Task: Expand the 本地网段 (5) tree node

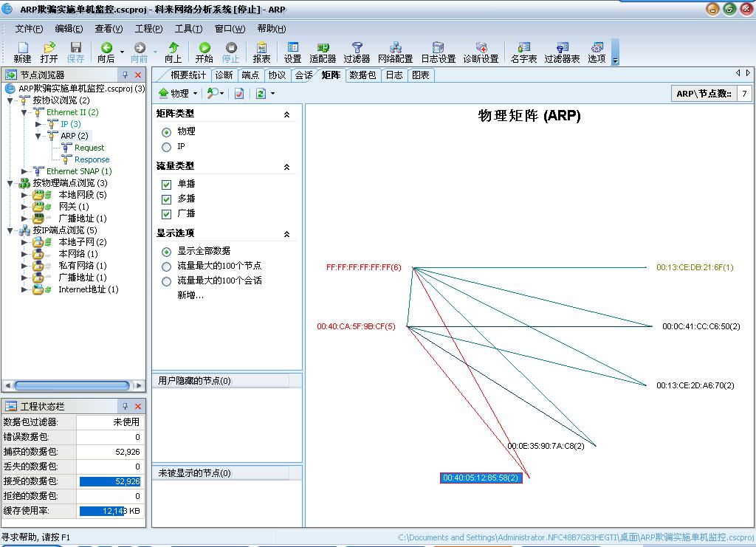Action: [24, 195]
